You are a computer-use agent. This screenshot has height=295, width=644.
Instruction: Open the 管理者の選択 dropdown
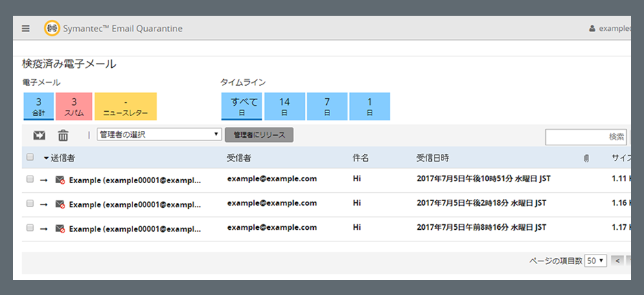[159, 134]
